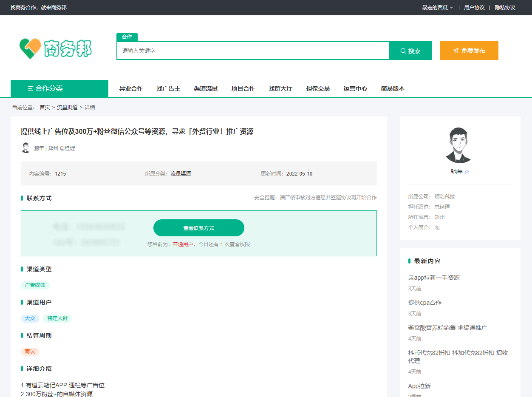Click the hamburger icon beside 合作分类

30,88
